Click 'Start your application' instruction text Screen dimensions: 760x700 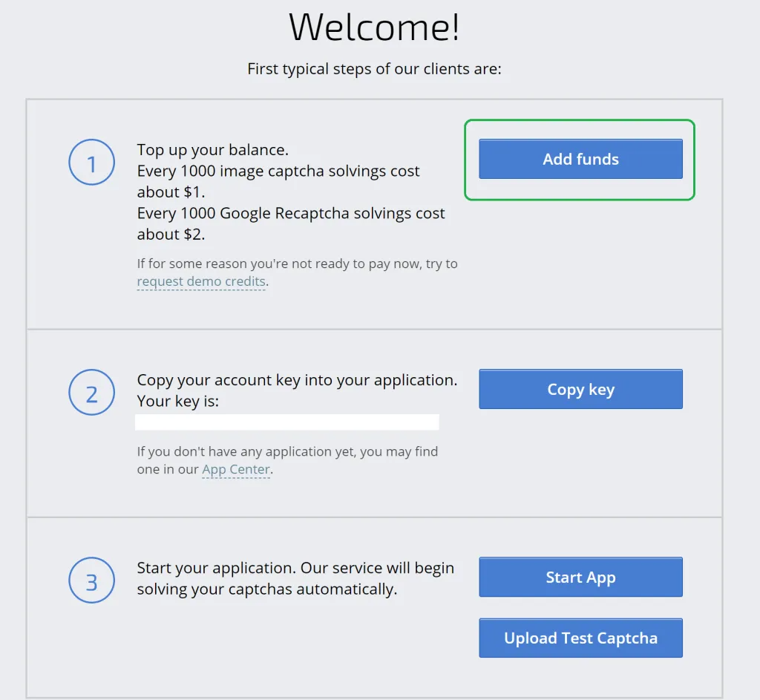[x=295, y=578]
